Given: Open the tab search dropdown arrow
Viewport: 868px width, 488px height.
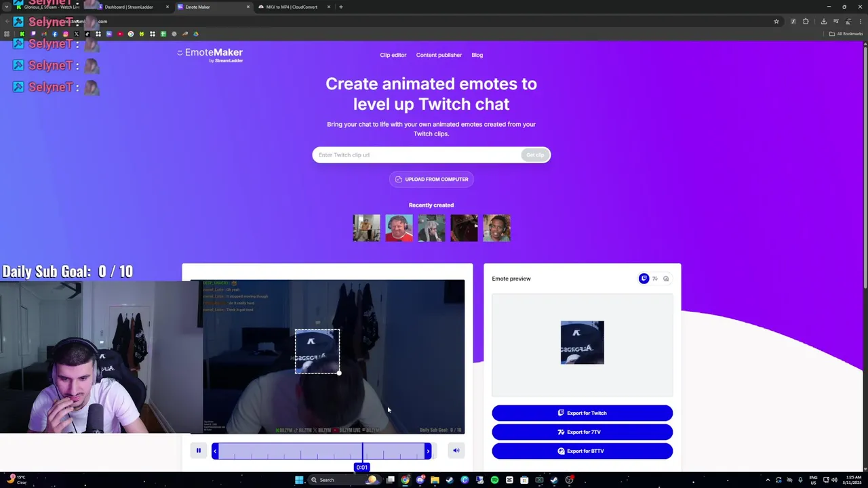Looking at the screenshot, I should tap(6, 7).
